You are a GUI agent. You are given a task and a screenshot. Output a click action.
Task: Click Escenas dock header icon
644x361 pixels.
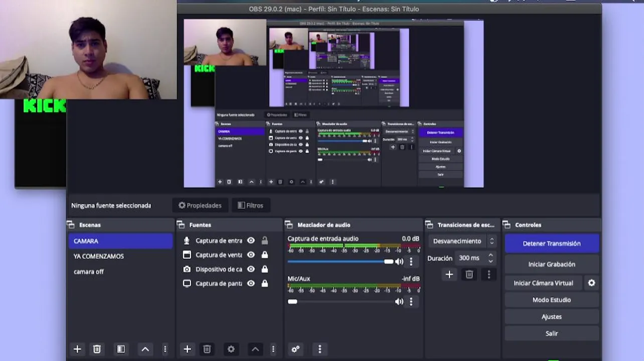coord(71,225)
